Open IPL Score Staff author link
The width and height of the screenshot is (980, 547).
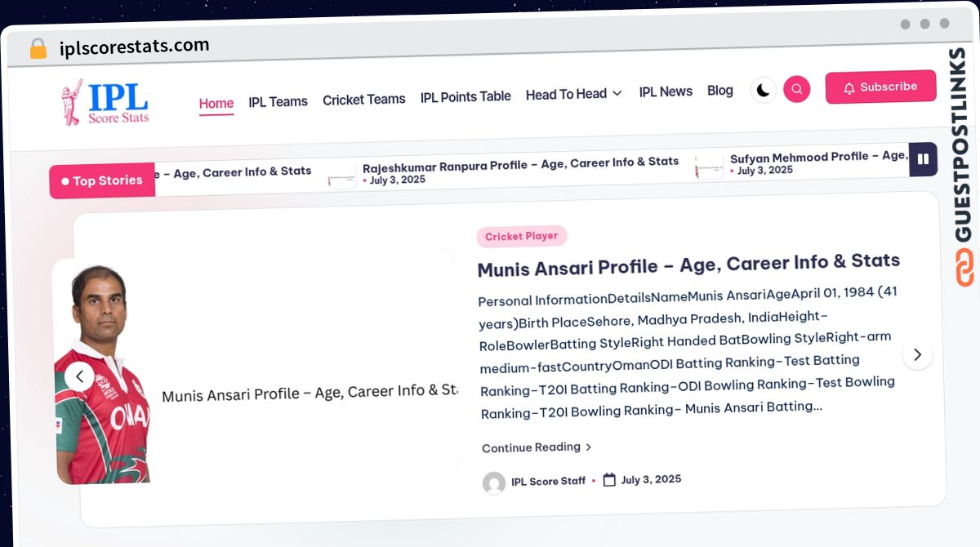(x=548, y=481)
